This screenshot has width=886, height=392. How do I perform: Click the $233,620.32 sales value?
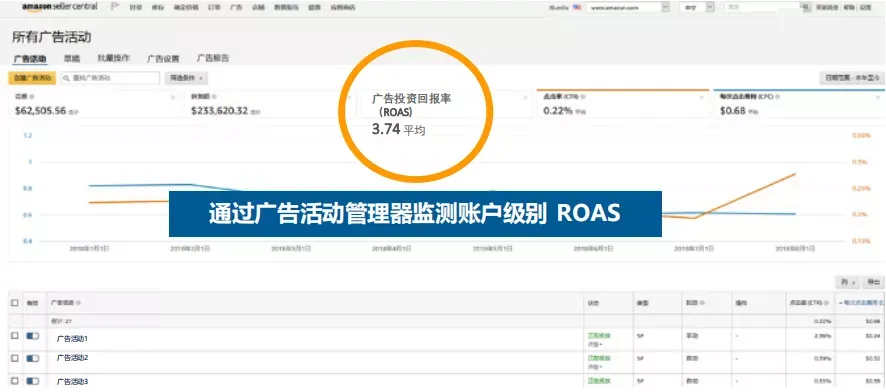click(219, 111)
